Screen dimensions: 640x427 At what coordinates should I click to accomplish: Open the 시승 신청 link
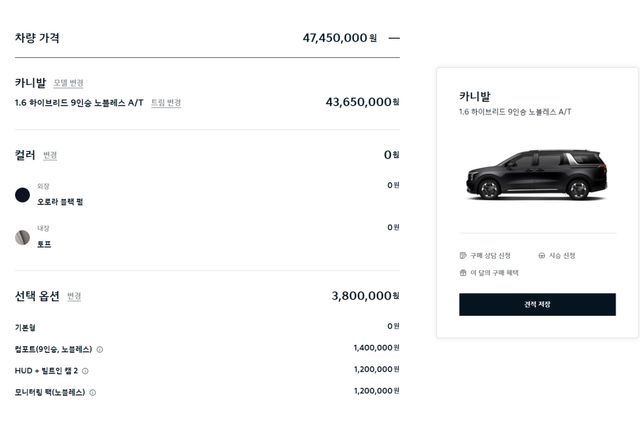coord(562,256)
